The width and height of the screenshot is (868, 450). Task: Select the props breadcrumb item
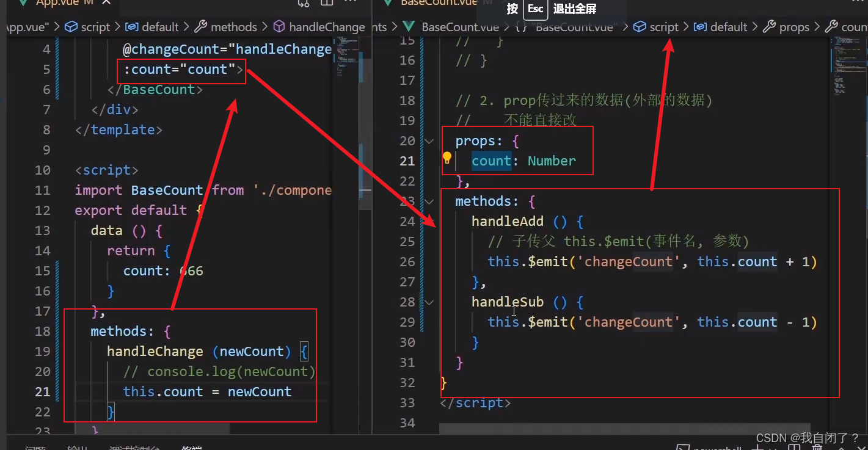coord(795,27)
